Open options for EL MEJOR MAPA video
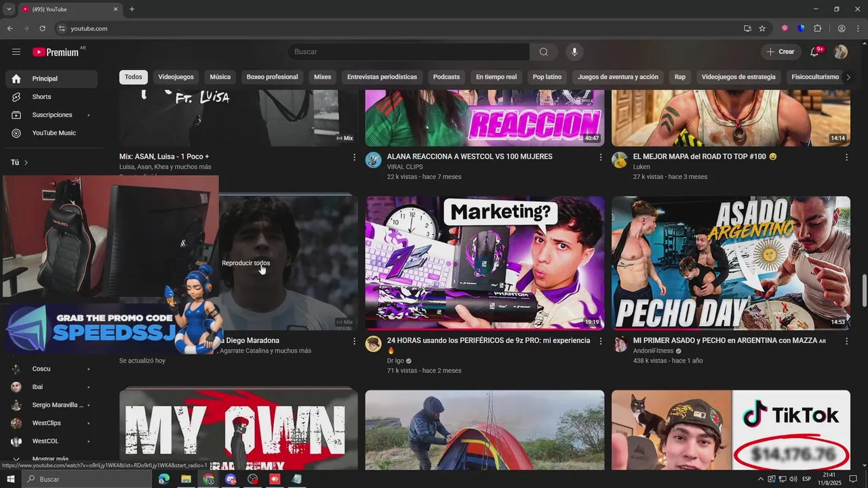The width and height of the screenshot is (868, 488). (846, 157)
